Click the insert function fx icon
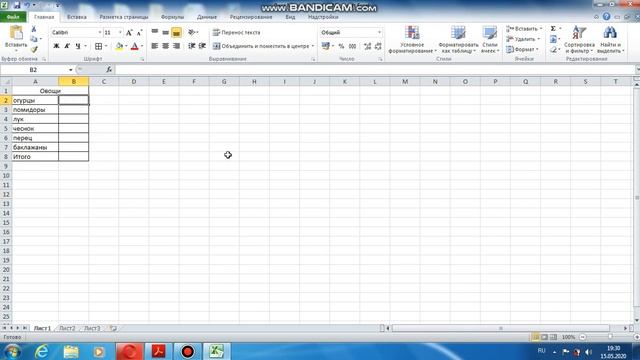Viewport: 640px width, 360px height. 109,70
